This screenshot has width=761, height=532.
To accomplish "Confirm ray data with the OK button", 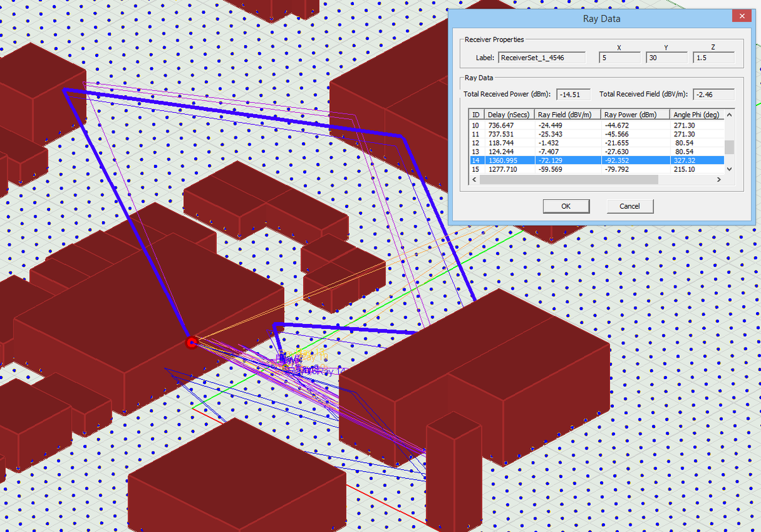I will 566,206.
